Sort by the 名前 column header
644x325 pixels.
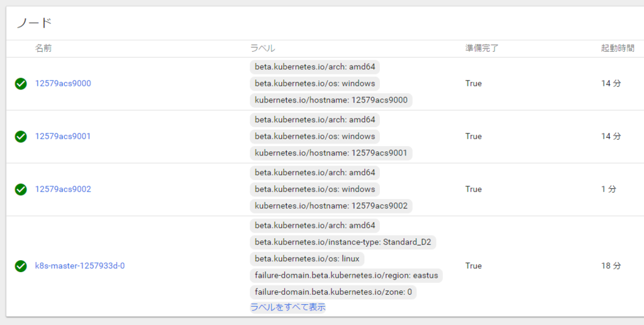[43, 48]
